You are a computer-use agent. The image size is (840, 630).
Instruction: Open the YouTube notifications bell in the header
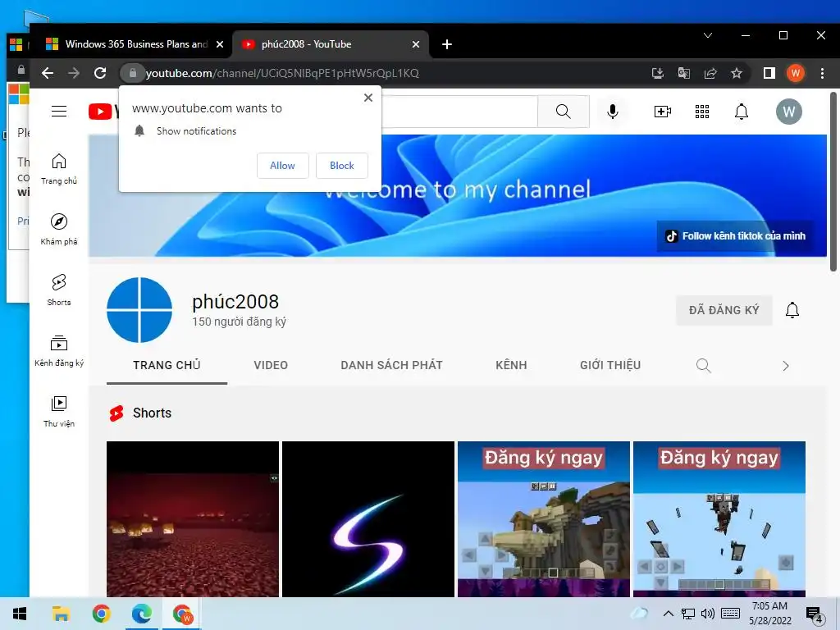(742, 112)
